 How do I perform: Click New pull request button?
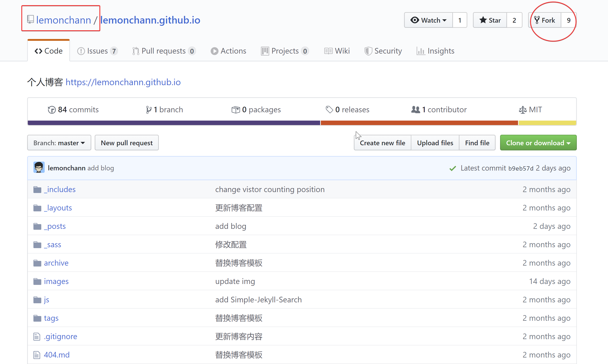coord(127,143)
